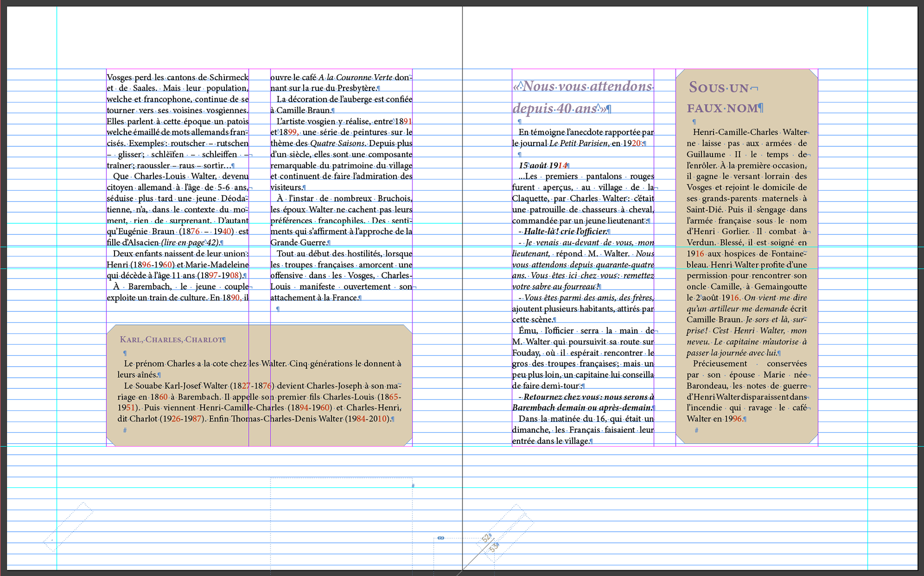Click page number 52 in rotated frame

486,538
